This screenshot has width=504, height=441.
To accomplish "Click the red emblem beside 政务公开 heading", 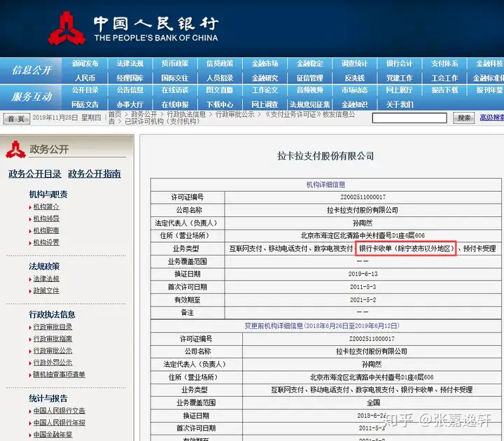I will pos(15,150).
